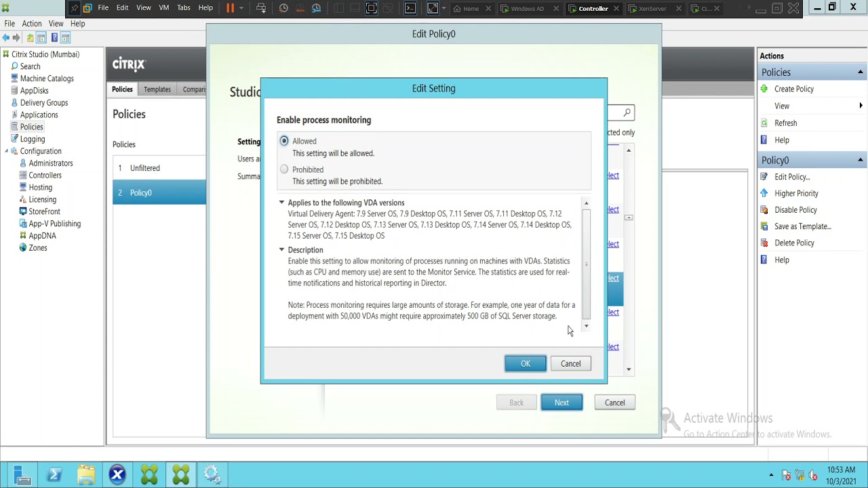Open the View menu in Studio menu bar
This screenshot has width=868, height=488.
click(56, 24)
